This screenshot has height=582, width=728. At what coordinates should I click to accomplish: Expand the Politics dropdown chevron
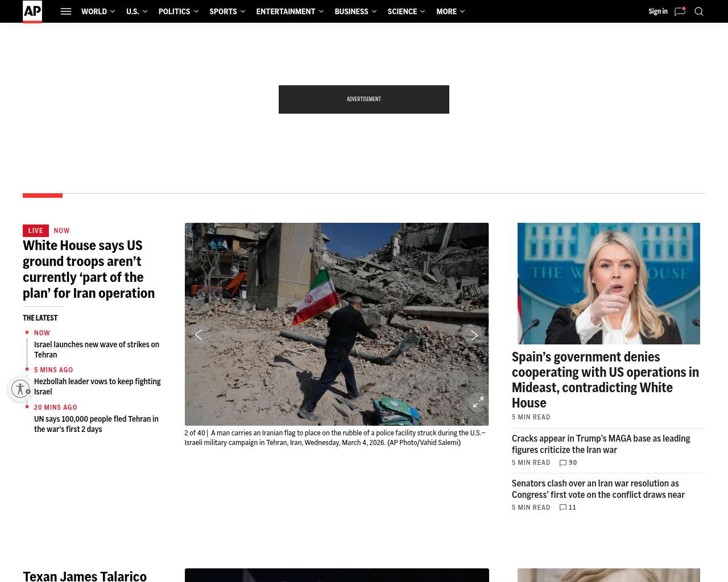pos(196,11)
